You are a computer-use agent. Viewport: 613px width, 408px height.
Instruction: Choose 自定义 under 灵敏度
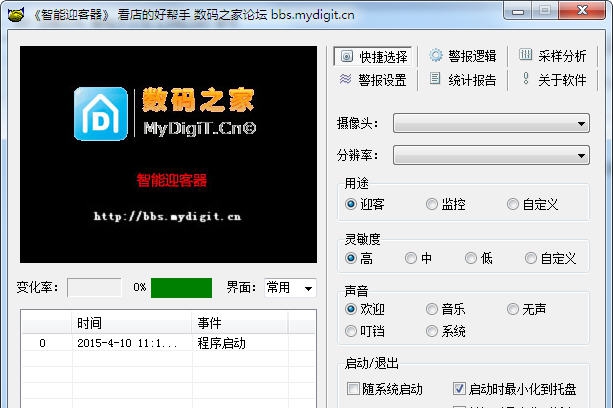tap(550, 258)
